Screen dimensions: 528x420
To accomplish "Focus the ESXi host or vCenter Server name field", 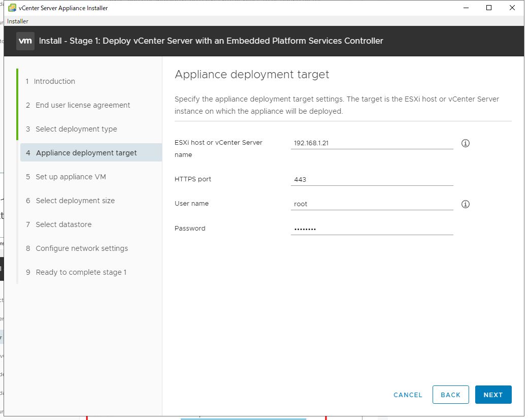I will click(x=372, y=143).
